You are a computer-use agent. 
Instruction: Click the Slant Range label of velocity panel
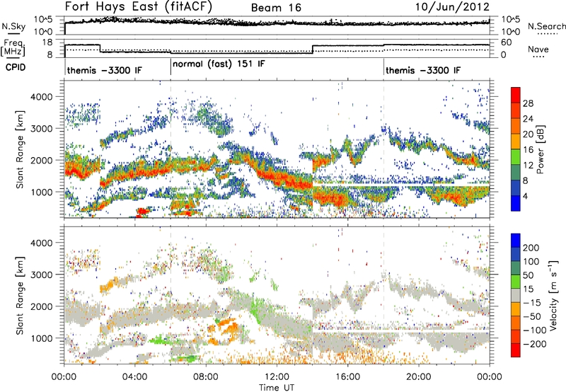[20, 295]
